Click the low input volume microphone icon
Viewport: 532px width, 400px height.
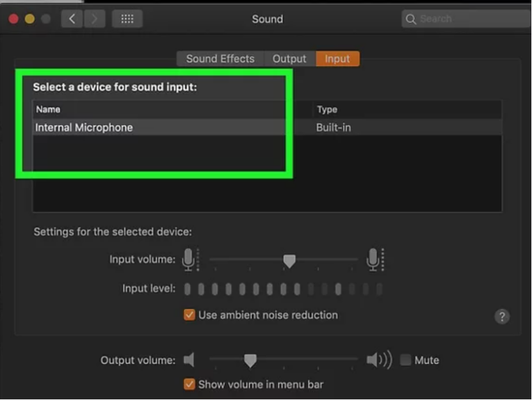[x=190, y=260]
